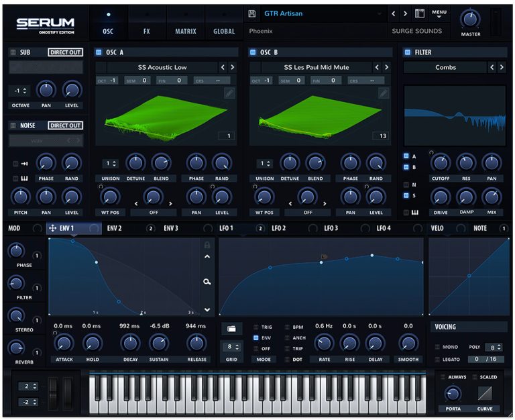Click the GTR Artisan preset name
This screenshot has width=515, height=420.
pos(284,13)
